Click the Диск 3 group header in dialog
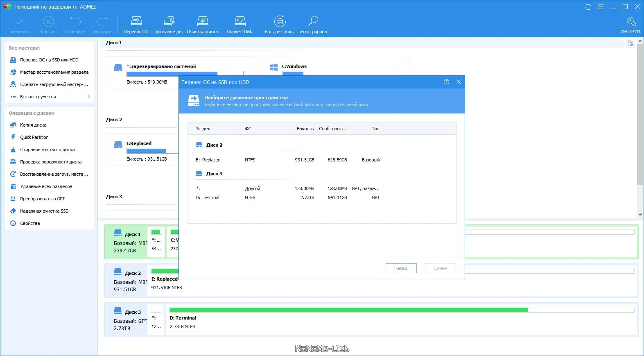This screenshot has height=356, width=644. pos(209,174)
